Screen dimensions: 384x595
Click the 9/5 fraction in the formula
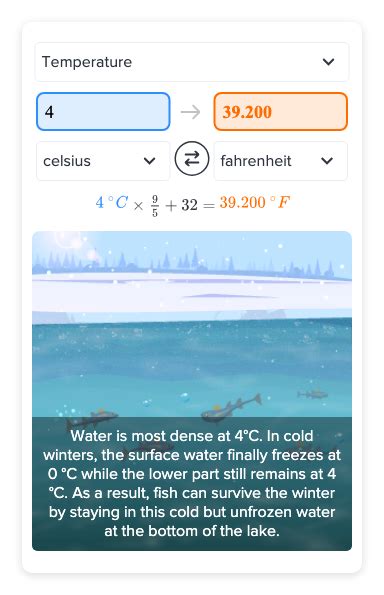pos(155,206)
